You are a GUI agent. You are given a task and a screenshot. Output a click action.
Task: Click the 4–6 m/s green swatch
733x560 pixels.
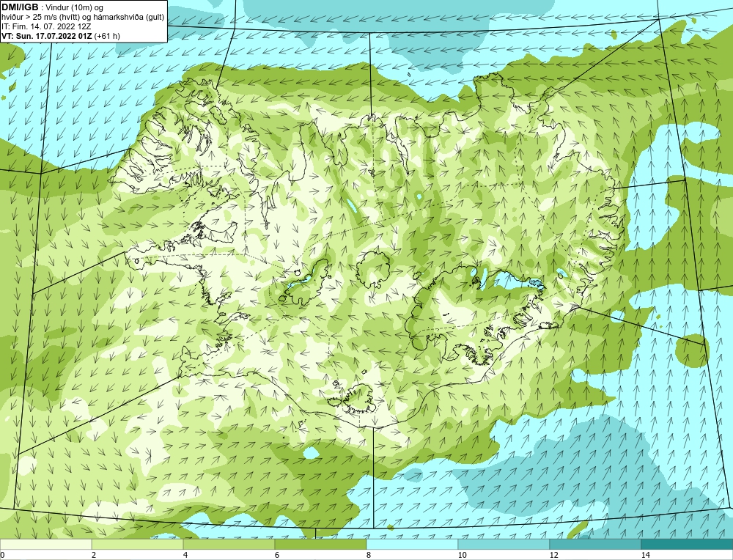[x=229, y=544]
